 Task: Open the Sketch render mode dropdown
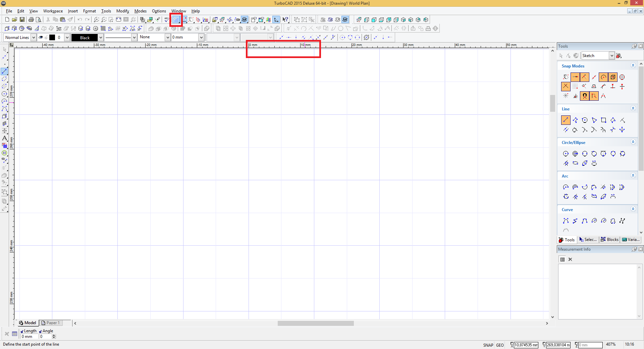(612, 56)
